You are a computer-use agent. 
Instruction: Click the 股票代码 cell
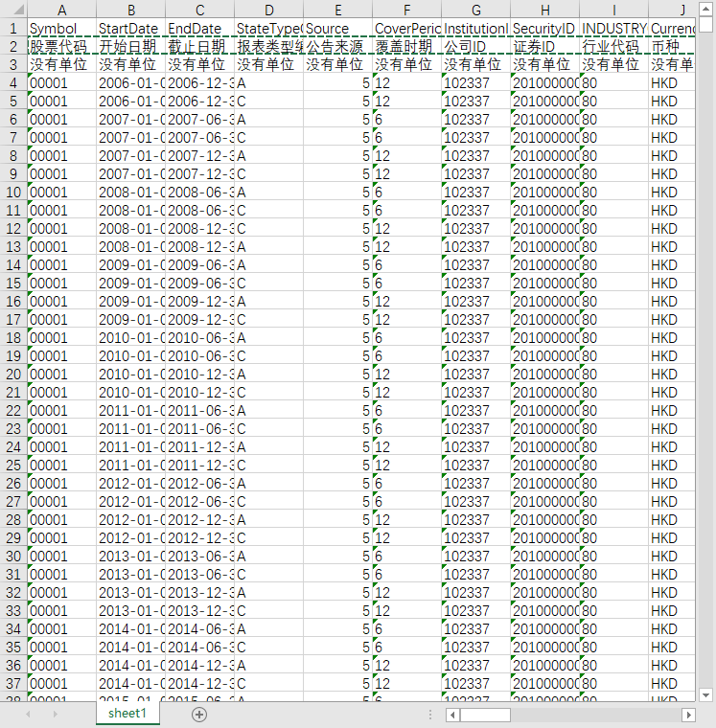(x=61, y=46)
